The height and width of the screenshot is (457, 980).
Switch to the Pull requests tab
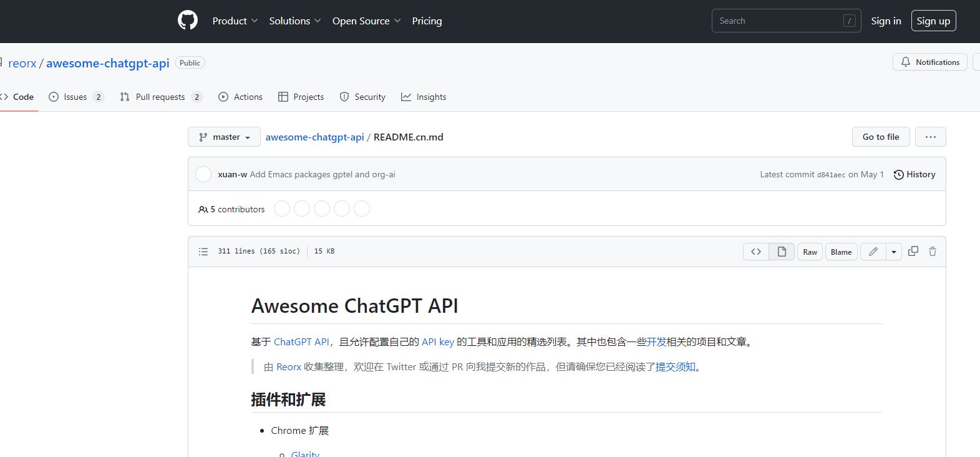tap(161, 97)
